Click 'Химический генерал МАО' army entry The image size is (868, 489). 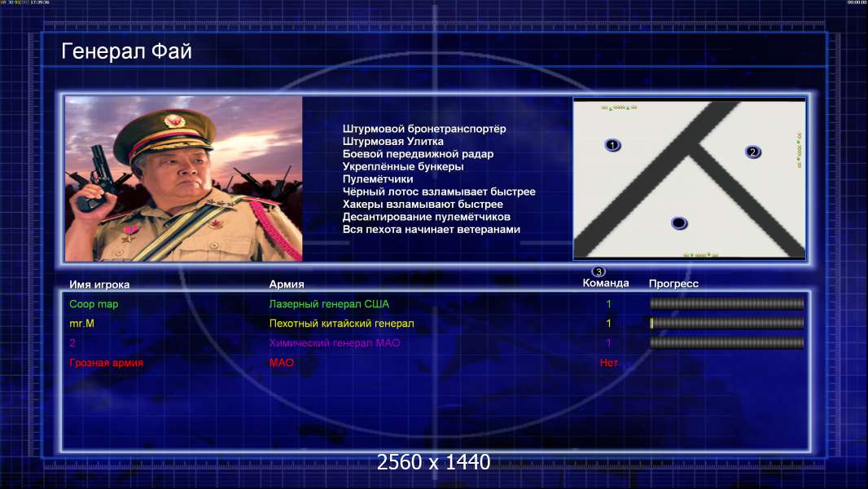(335, 343)
